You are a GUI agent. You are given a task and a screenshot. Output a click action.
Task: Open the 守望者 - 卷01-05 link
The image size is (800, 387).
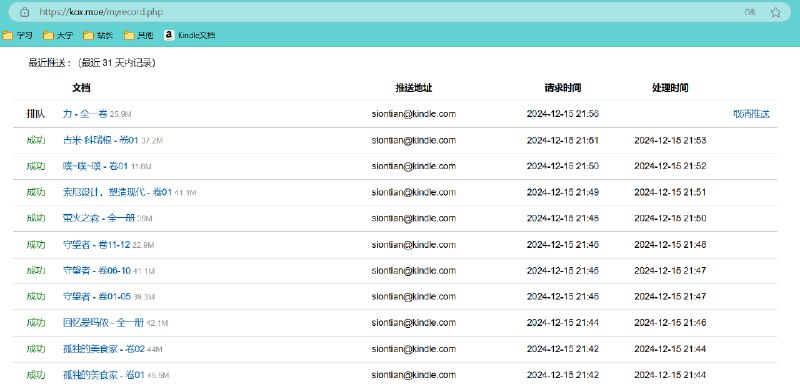(97, 296)
